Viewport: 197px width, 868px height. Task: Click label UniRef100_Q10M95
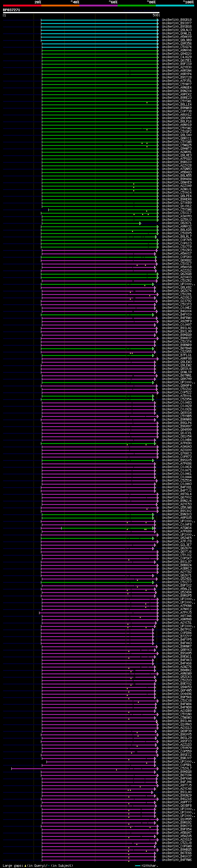click(x=177, y=819)
